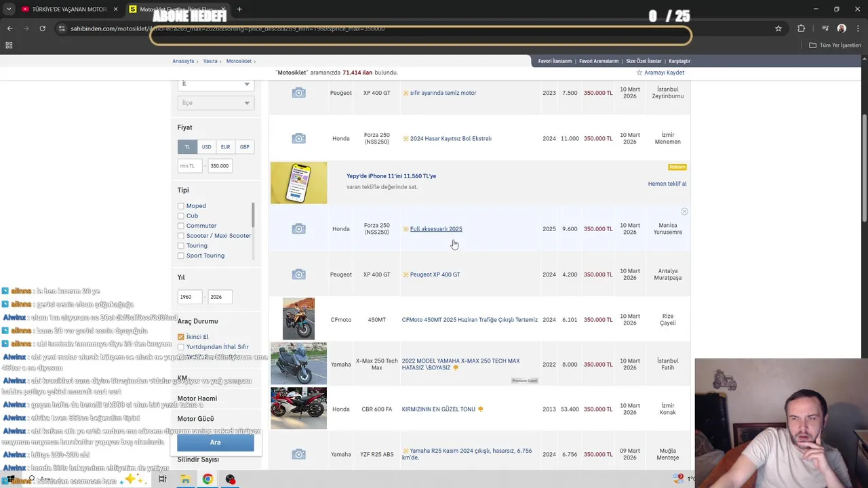Screen dimensions: 868x488
Task: Click the maximum year field 2026
Action: tap(219, 297)
